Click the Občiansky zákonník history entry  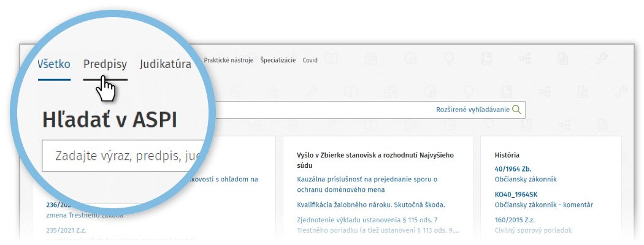526,179
